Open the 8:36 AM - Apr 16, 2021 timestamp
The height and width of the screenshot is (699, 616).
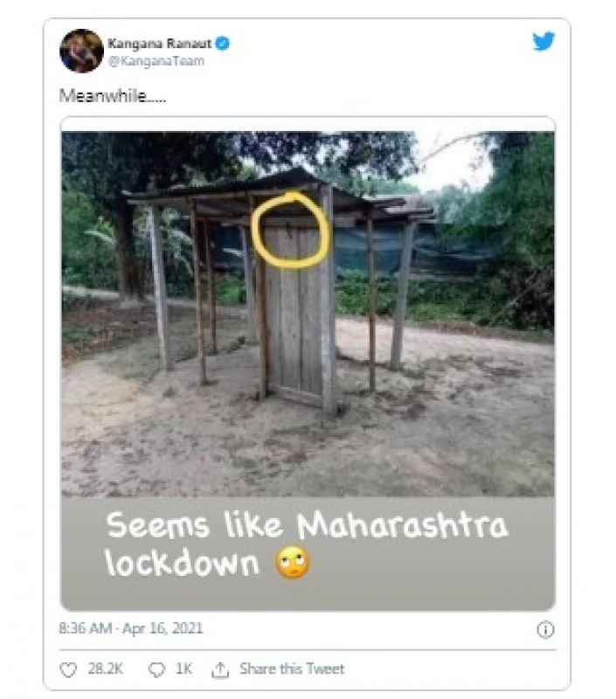[131, 628]
